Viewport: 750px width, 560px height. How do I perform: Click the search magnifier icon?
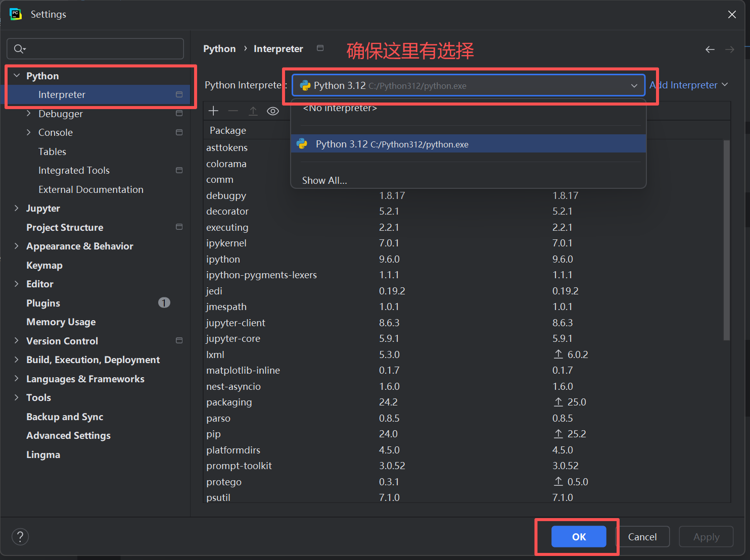[19, 49]
